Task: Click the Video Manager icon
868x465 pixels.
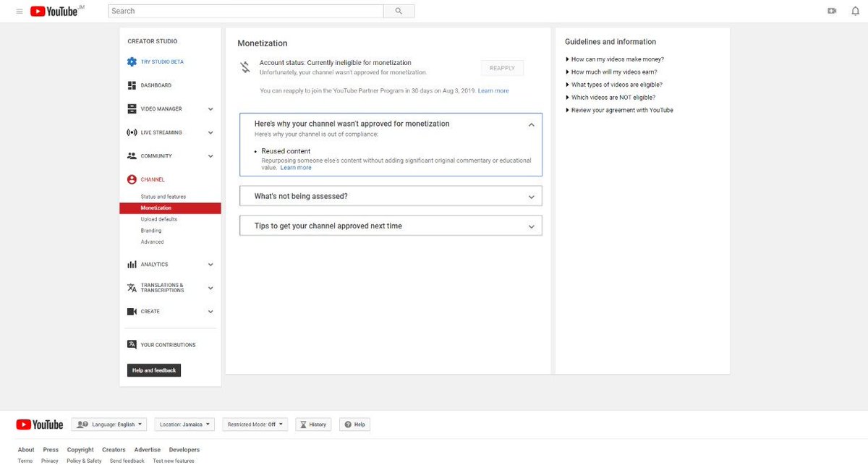Action: tap(132, 109)
